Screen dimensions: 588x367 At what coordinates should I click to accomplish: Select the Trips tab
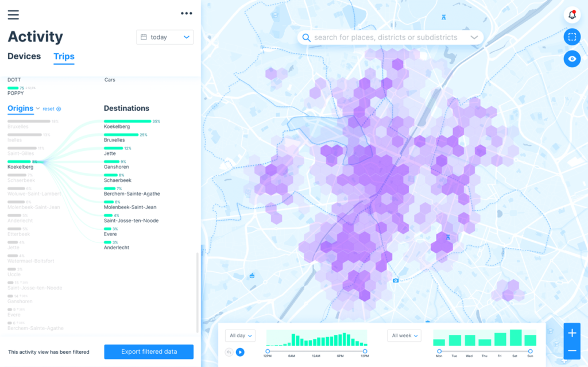tap(64, 56)
